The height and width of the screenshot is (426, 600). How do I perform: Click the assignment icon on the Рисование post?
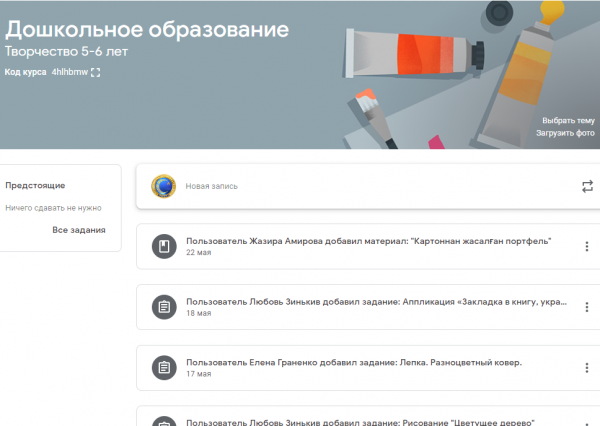[x=163, y=420]
